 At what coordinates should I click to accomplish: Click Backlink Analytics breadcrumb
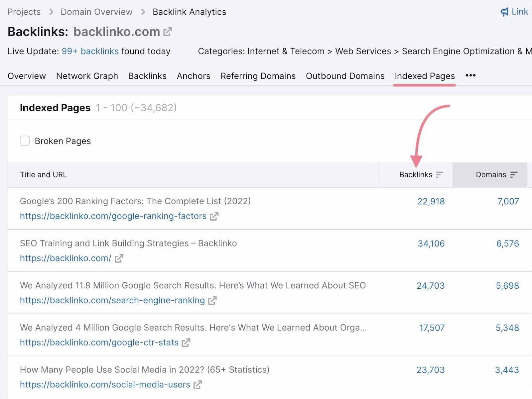[189, 12]
